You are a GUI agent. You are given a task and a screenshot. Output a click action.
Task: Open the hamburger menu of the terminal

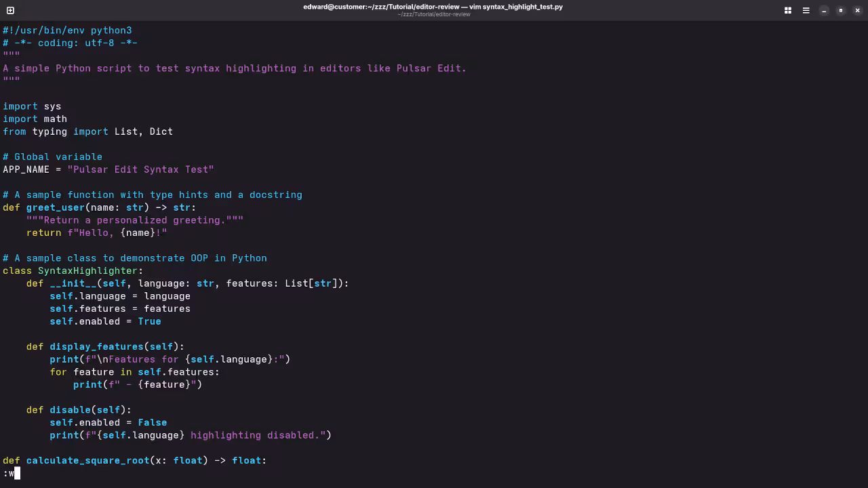pyautogui.click(x=806, y=10)
